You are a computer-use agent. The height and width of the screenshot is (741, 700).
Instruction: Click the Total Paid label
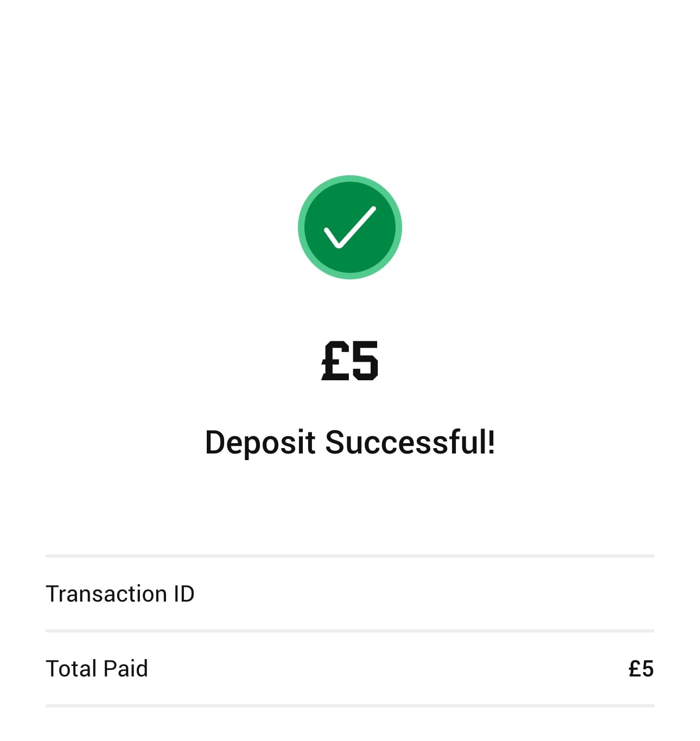coord(97,668)
